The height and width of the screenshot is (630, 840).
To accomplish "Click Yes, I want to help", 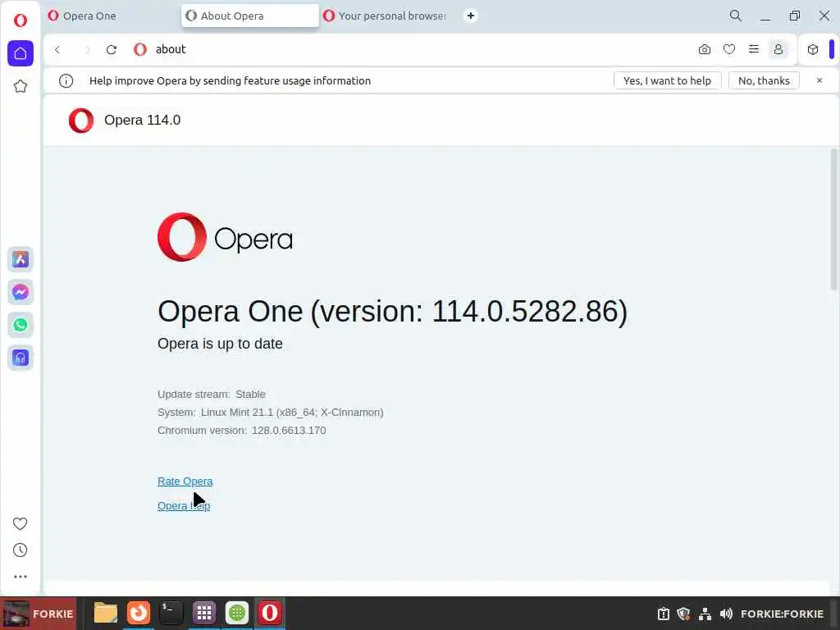I will pyautogui.click(x=668, y=80).
